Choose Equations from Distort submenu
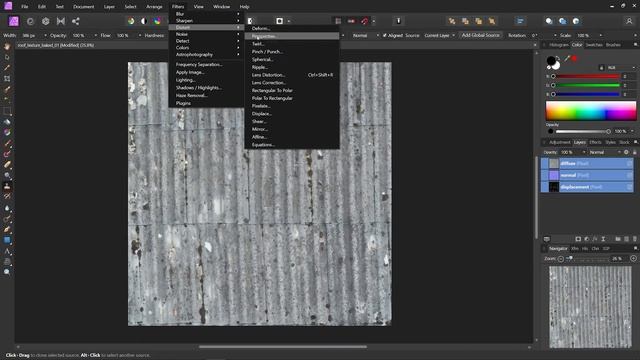 coord(292,144)
